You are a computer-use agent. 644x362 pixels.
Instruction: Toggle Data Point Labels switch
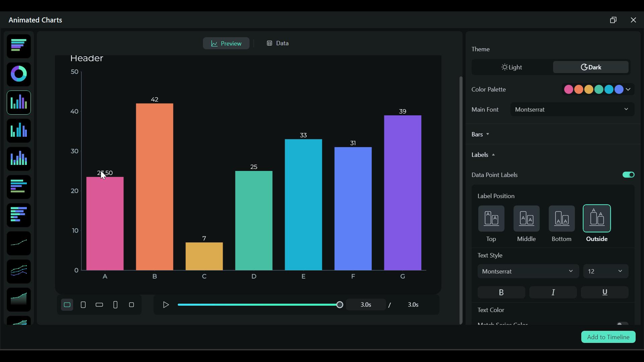coord(629,175)
